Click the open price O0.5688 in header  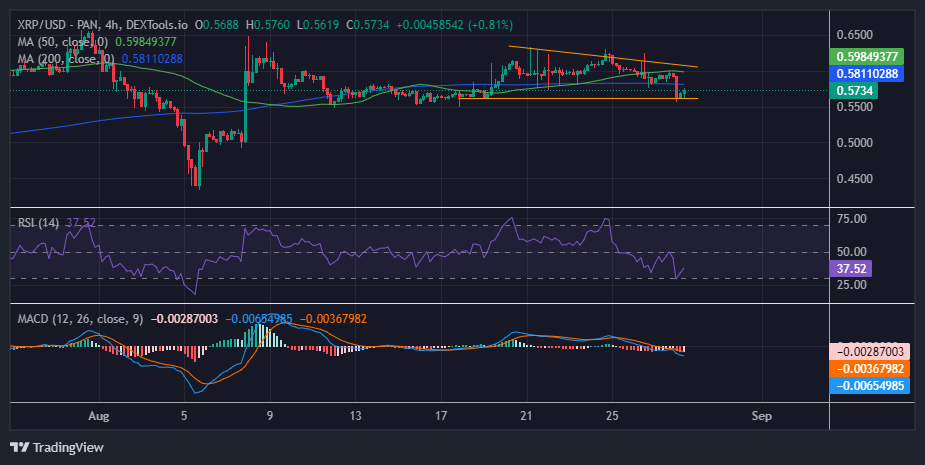(217, 25)
